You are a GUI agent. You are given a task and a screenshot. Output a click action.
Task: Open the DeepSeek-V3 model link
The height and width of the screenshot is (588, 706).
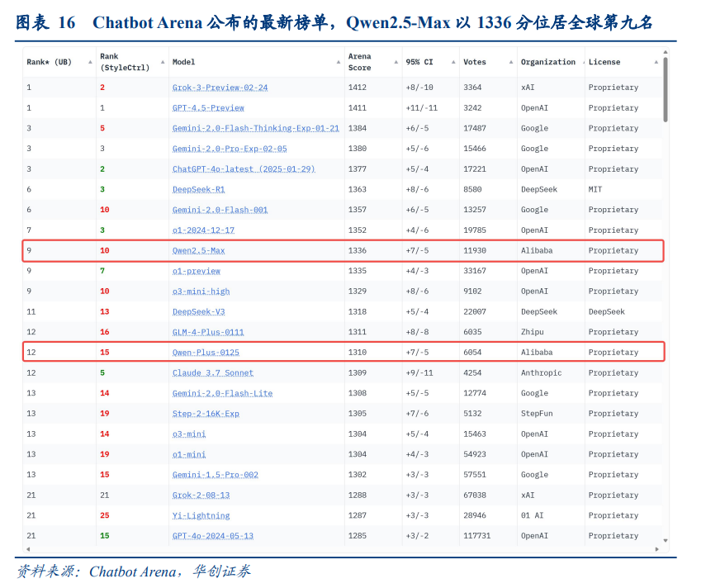click(x=198, y=311)
